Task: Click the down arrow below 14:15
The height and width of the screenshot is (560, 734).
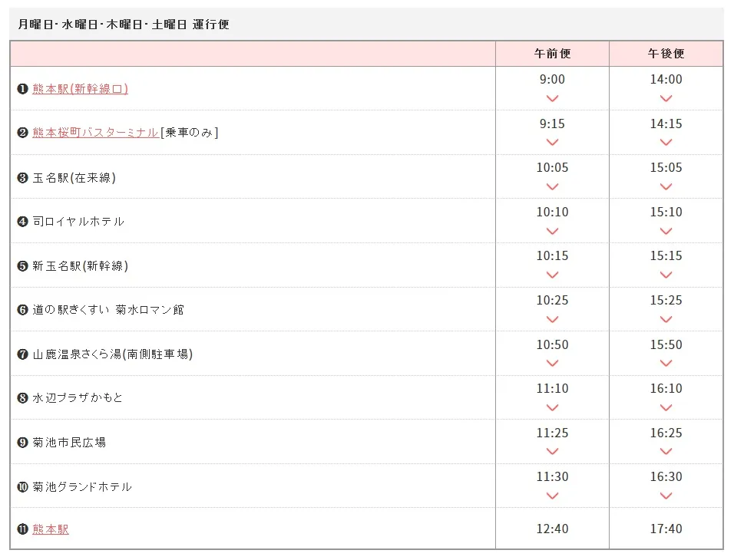Action: 666,142
